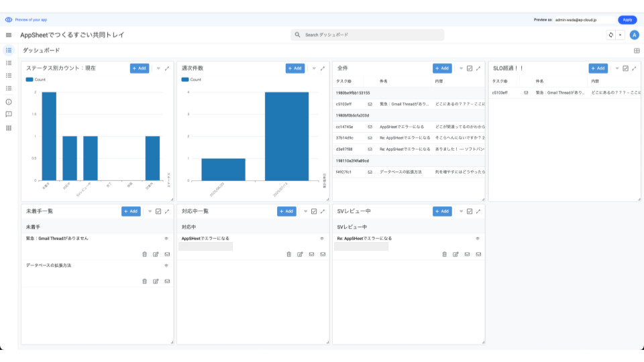644x362 pixels.
Task: Open the filter dropdown in the SLO超過！！ panel
Action: [616, 68]
